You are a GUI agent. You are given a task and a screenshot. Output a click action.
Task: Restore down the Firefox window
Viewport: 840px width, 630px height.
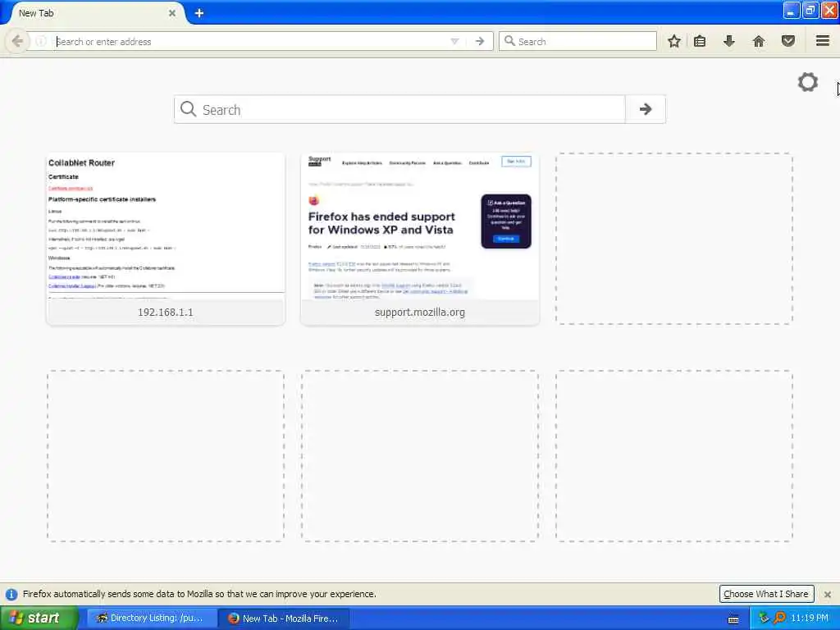tap(810, 11)
